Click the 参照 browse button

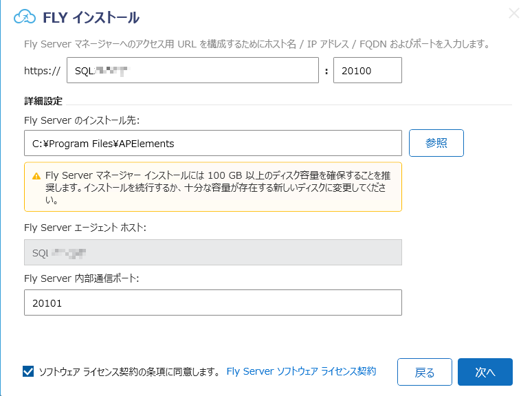coord(436,143)
